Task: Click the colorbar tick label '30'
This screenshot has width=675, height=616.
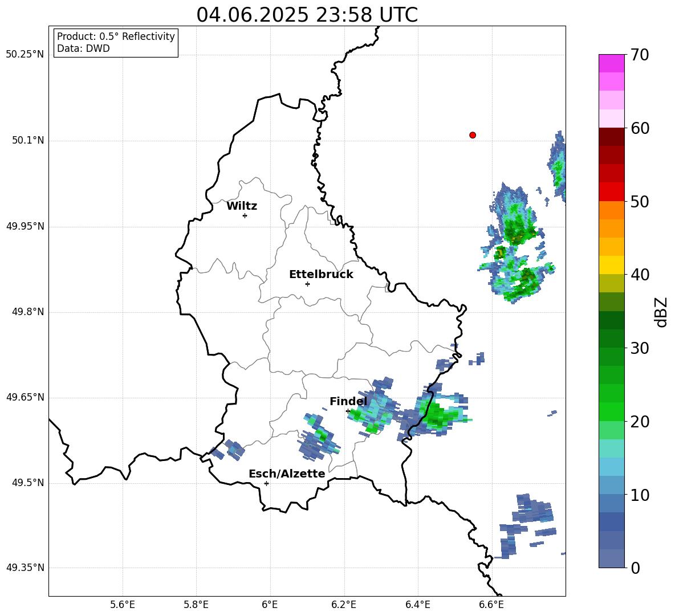Action: (639, 348)
